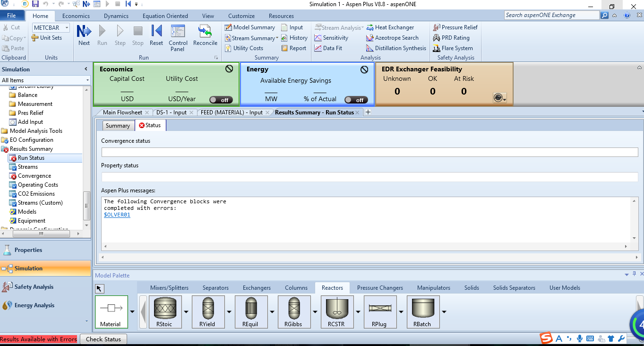Reset the simulation with Reset icon
This screenshot has width=644, height=346.
click(156, 35)
